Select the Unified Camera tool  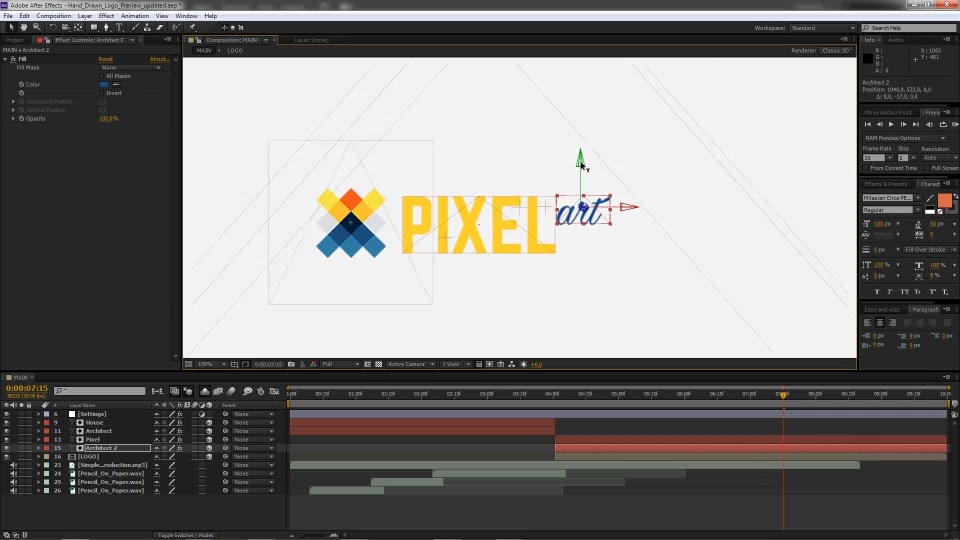pos(66,28)
